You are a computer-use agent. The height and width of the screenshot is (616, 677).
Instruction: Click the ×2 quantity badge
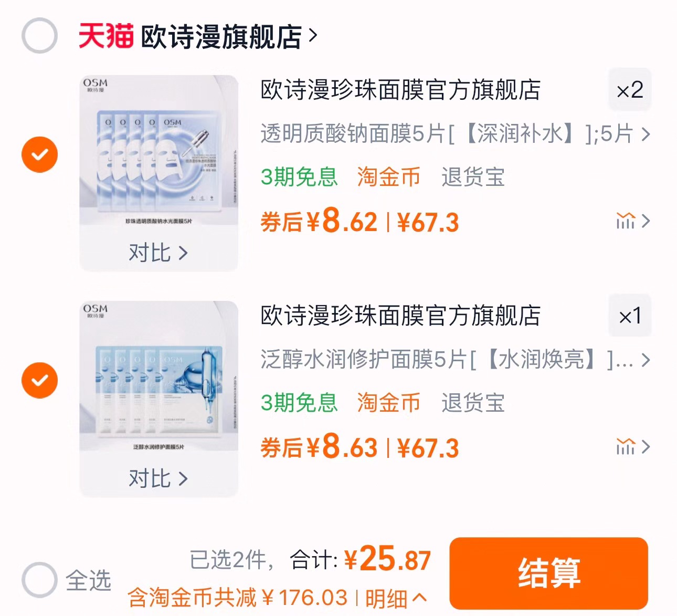pyautogui.click(x=630, y=90)
